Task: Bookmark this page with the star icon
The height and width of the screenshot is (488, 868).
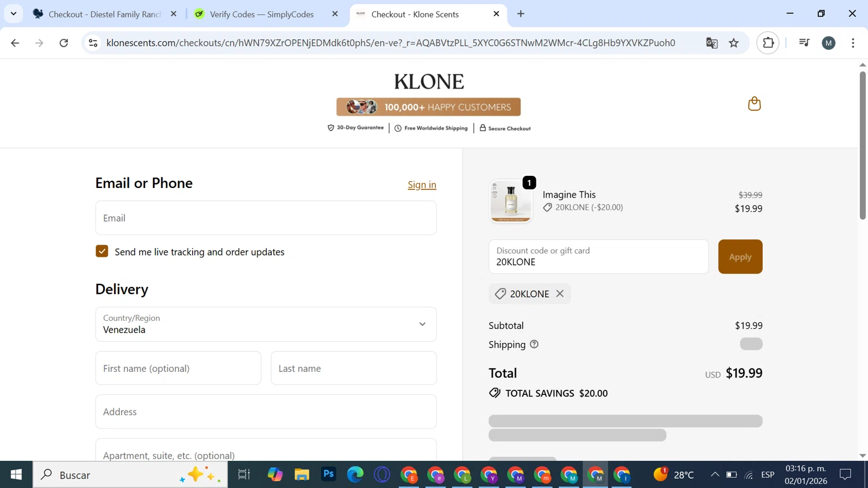Action: 734,43
